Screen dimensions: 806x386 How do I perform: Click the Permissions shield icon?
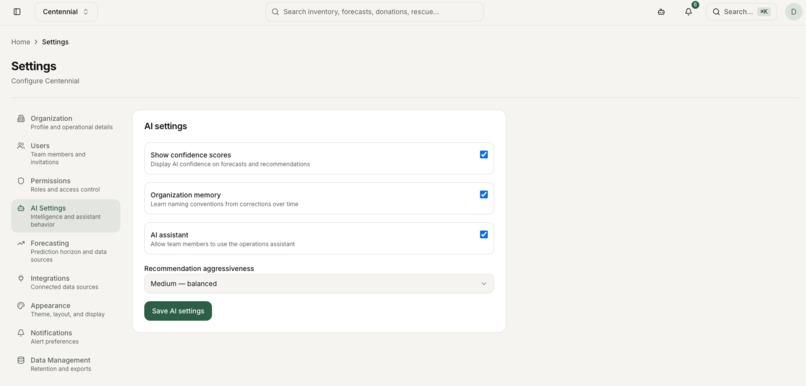pos(21,181)
